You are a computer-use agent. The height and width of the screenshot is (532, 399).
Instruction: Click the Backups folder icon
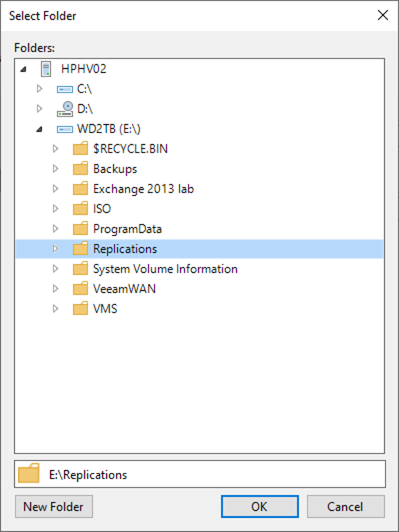coord(80,168)
